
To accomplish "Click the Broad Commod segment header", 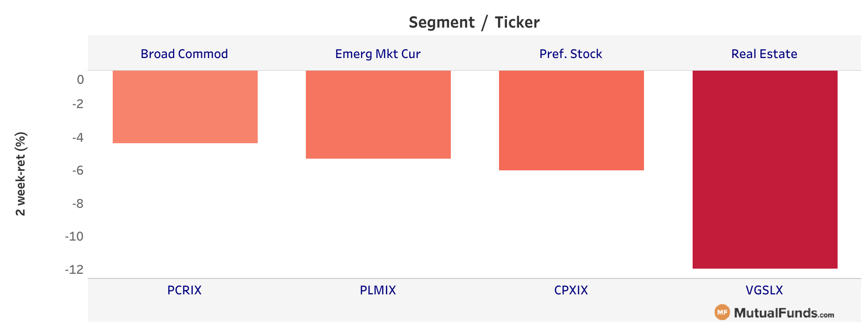I will pos(184,54).
